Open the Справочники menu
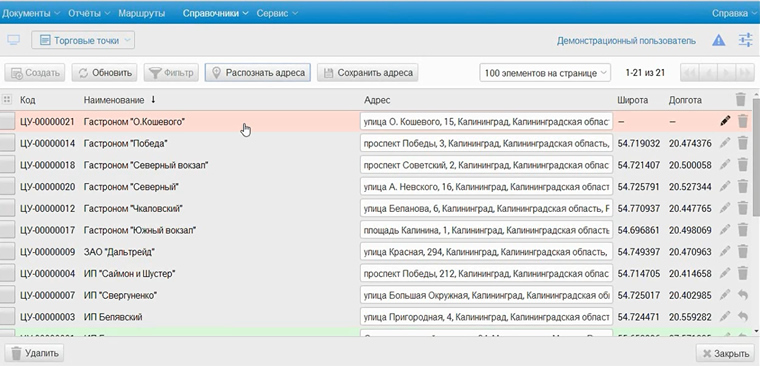 [x=215, y=14]
